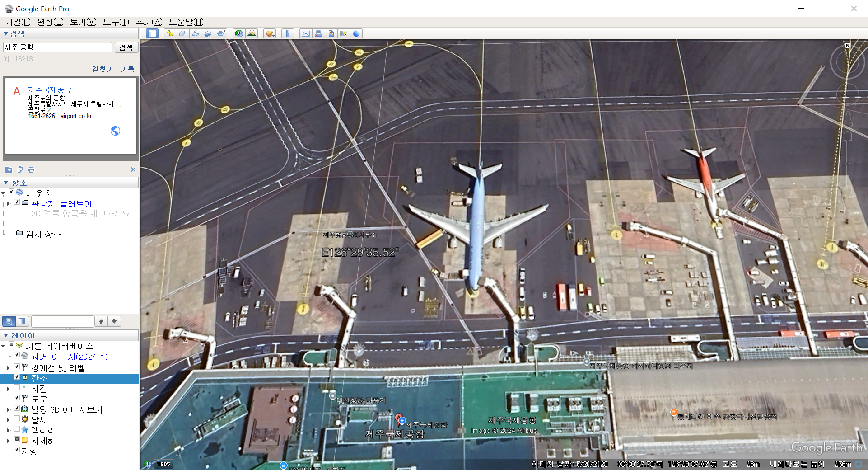The width and height of the screenshot is (868, 470).
Task: Click the 검색 search button
Action: click(x=126, y=47)
